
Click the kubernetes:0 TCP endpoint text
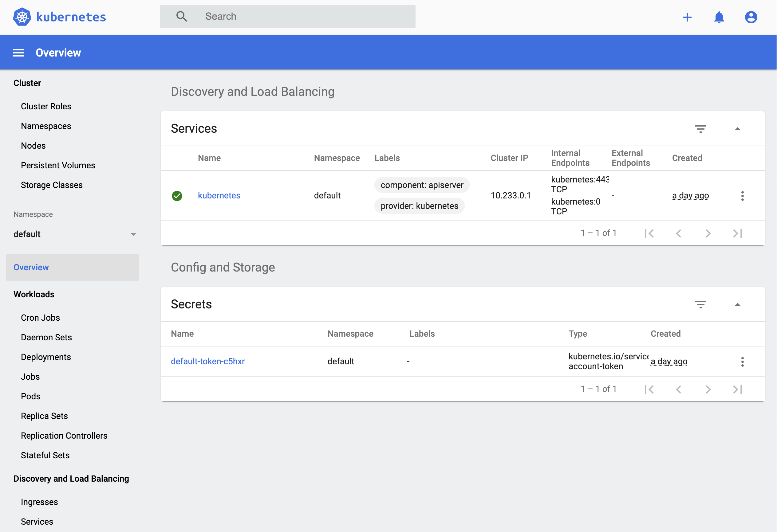(576, 206)
